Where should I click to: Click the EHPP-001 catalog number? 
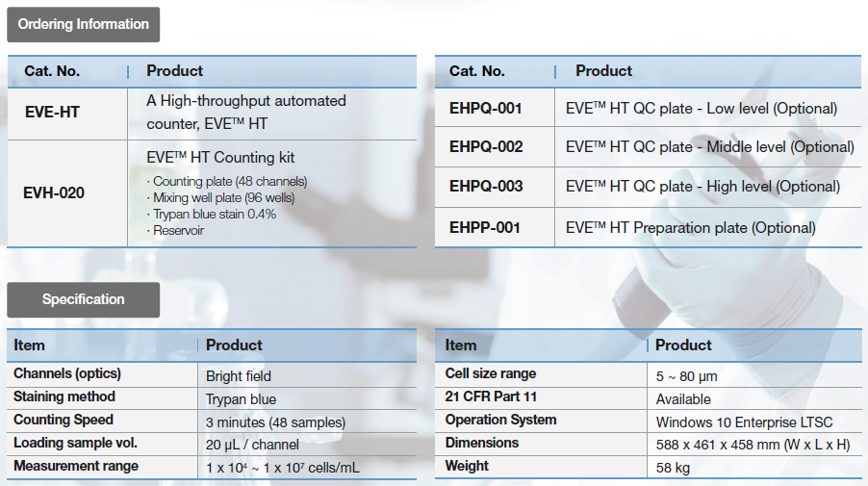tap(485, 228)
